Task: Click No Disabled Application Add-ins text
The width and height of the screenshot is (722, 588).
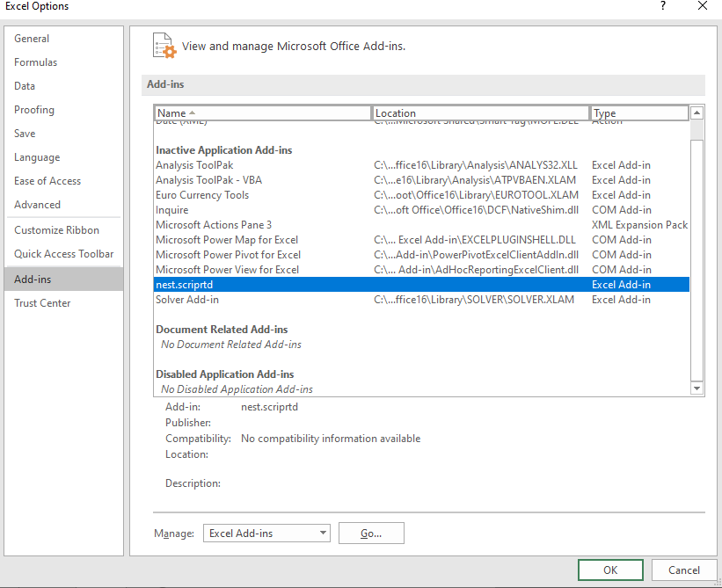Action: [x=237, y=389]
